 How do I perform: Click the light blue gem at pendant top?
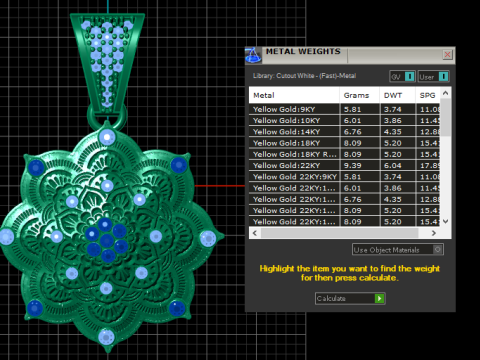[x=107, y=137]
